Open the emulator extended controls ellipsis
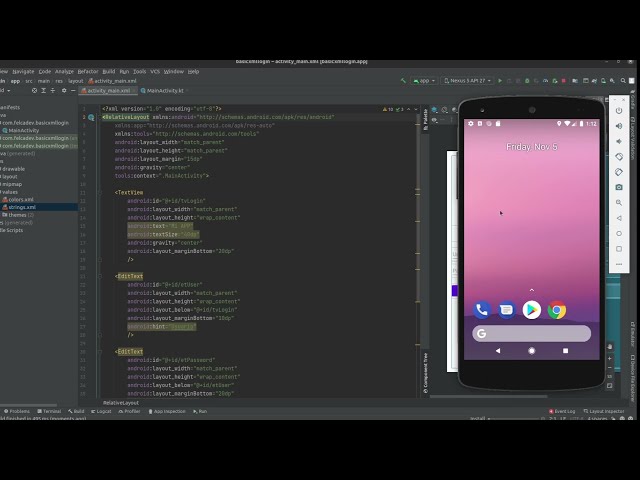This screenshot has height=480, width=640. pyautogui.click(x=619, y=264)
